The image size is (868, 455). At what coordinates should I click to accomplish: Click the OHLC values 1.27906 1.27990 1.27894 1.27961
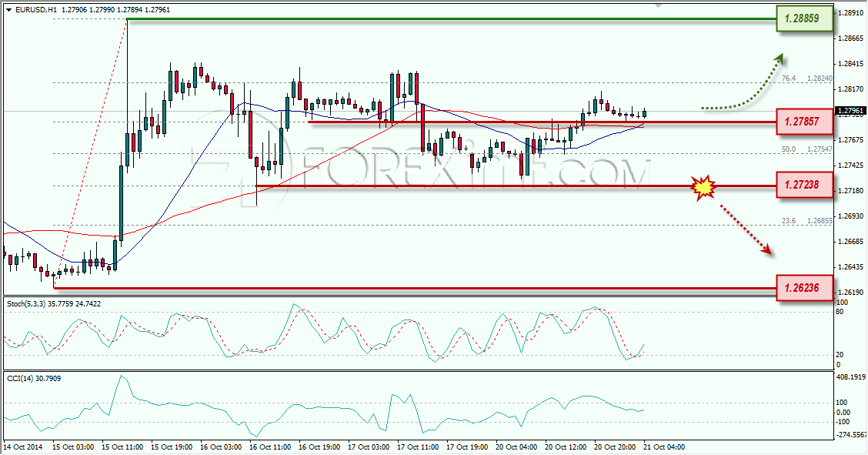(x=115, y=10)
